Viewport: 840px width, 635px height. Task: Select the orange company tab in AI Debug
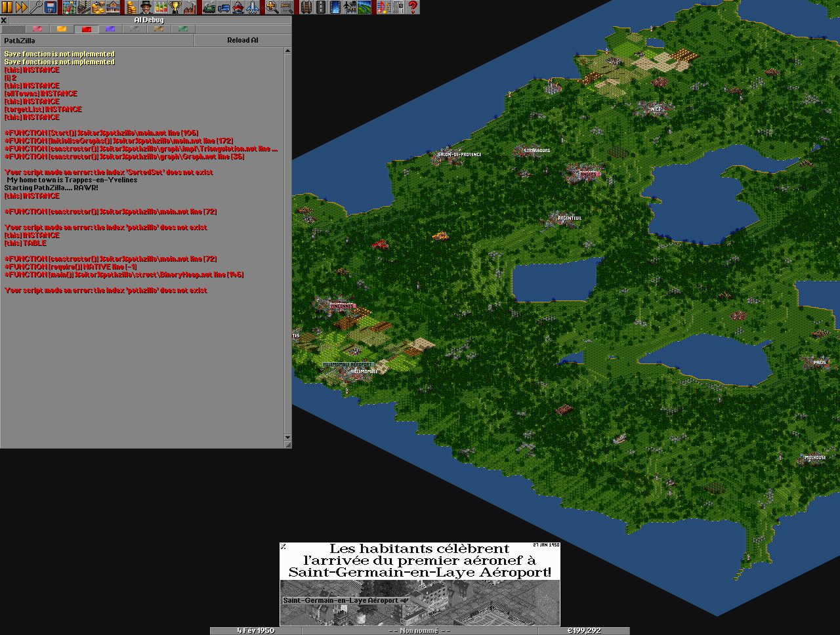click(62, 29)
